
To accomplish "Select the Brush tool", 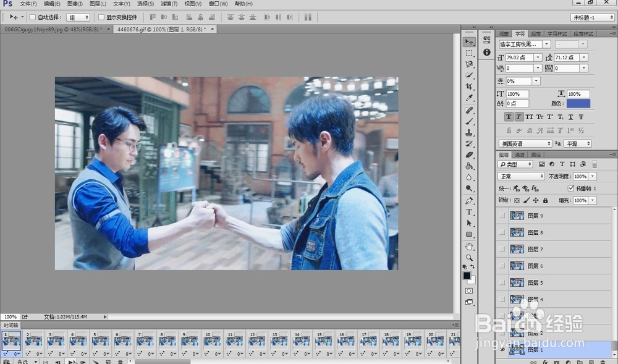I will [468, 121].
